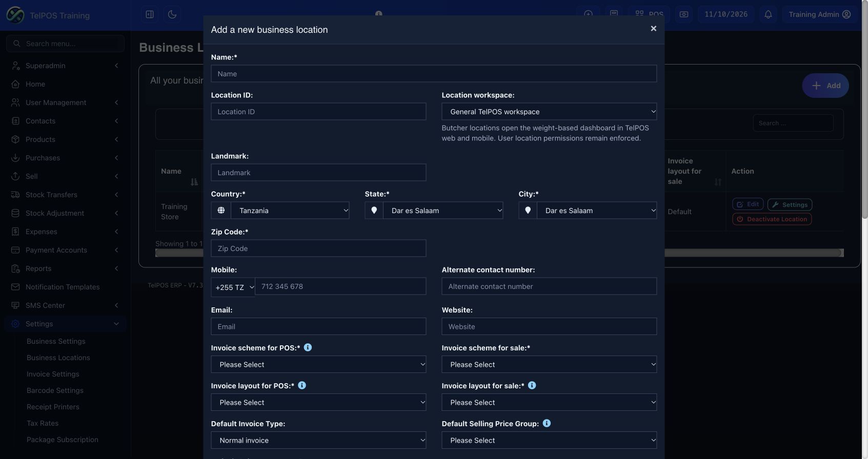Image resolution: width=868 pixels, height=459 pixels.
Task: Open the Location workspace dropdown
Action: click(549, 112)
